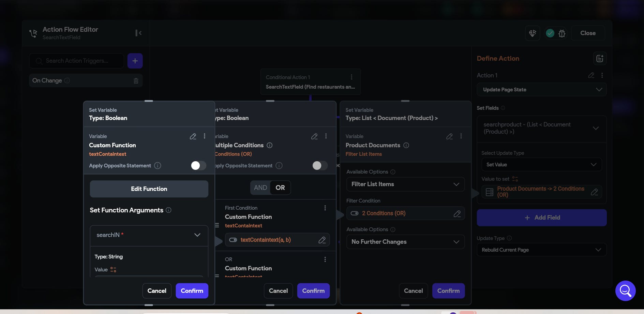Collapse the Action Flow Editor sidebar

click(138, 33)
